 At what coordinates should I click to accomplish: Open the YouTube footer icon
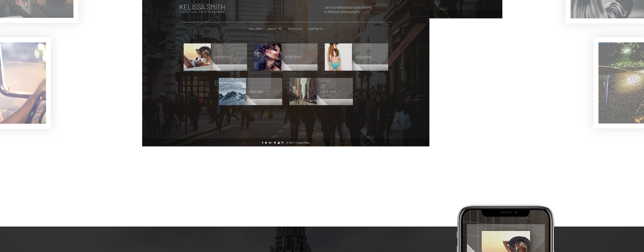coord(279,143)
